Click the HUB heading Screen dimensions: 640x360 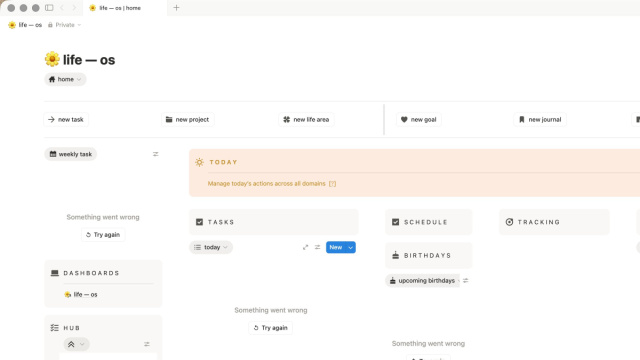(x=72, y=328)
